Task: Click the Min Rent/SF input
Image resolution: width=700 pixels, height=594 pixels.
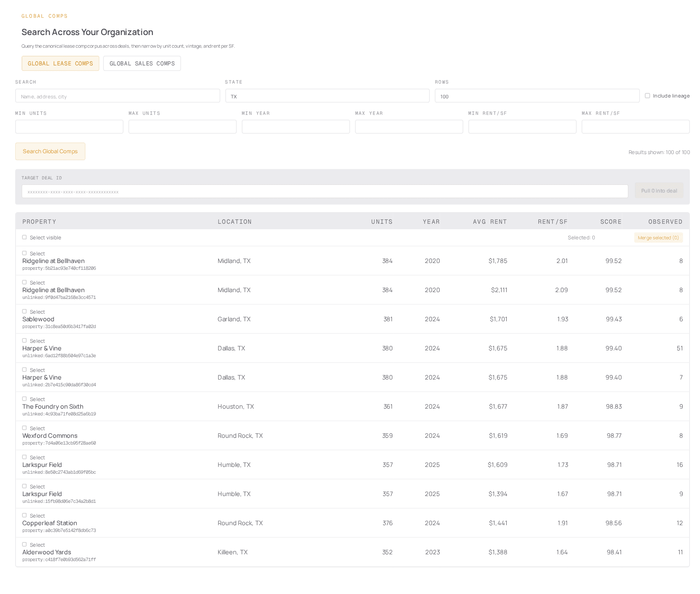Action: (522, 127)
